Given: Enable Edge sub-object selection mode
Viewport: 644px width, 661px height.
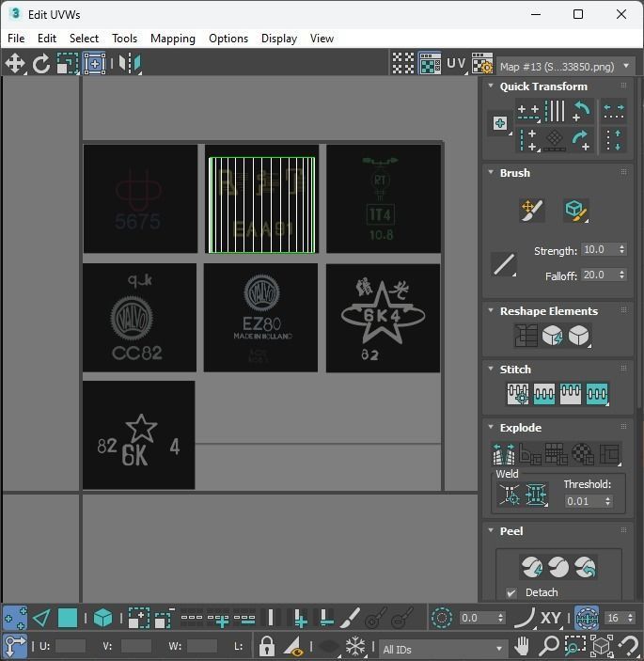Looking at the screenshot, I should [41, 619].
